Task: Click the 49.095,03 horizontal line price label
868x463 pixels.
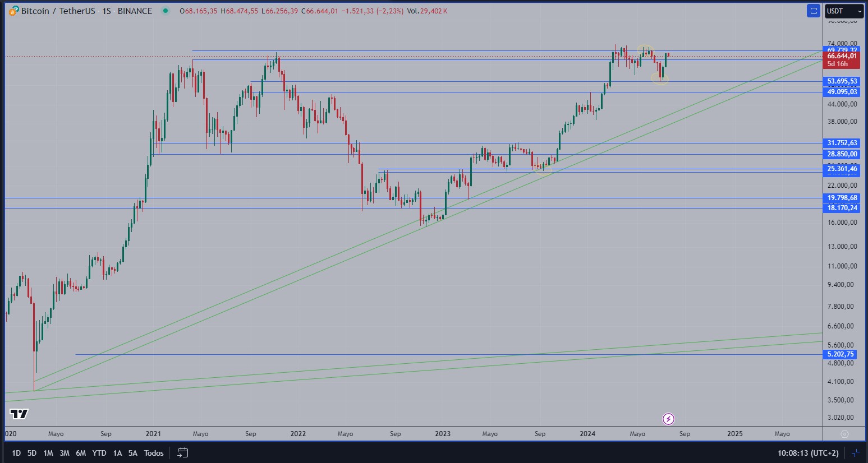Action: click(x=842, y=92)
